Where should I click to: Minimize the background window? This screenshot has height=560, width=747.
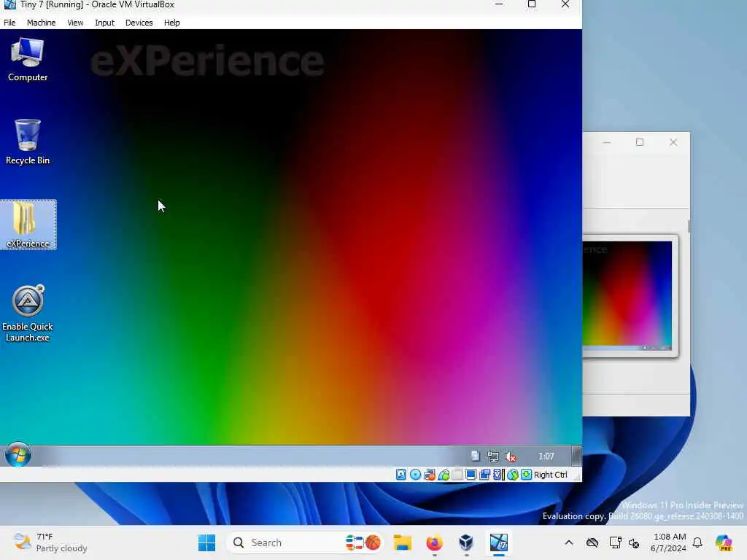point(606,142)
